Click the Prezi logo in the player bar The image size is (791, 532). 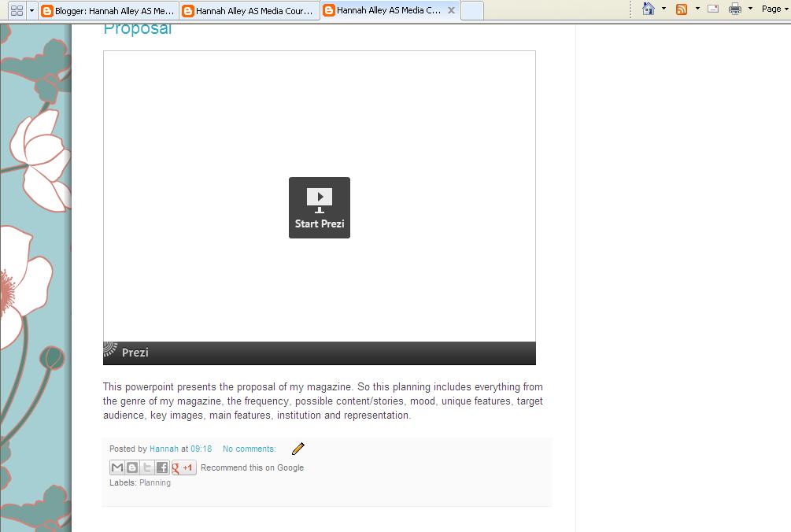tap(126, 352)
